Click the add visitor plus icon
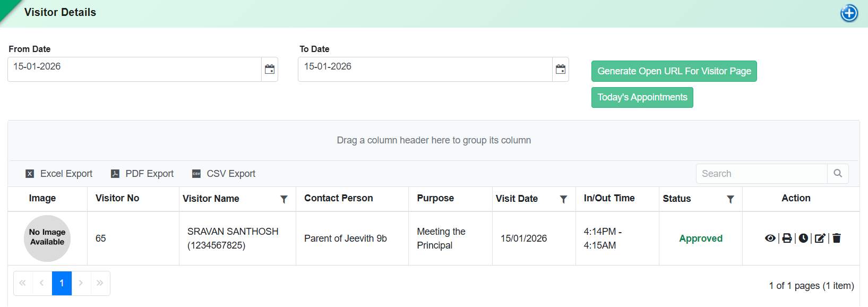Viewport: 868px width, 307px height. (x=849, y=13)
